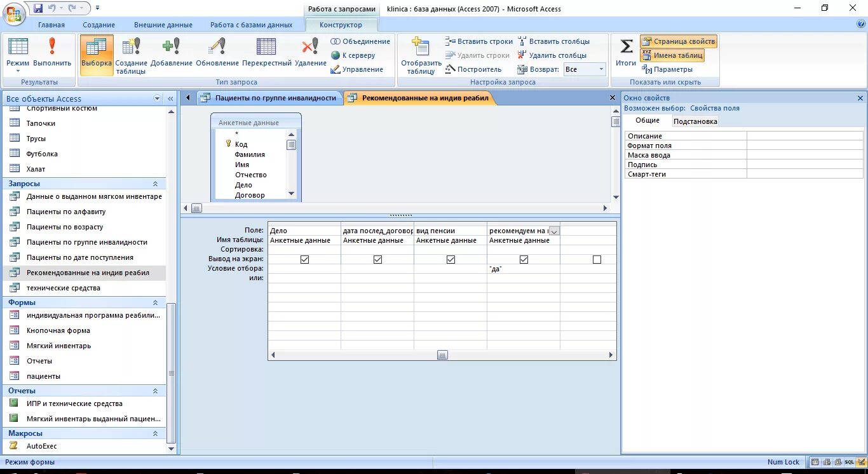Switch to SQL view in status bar
The image size is (868, 474).
pyautogui.click(x=849, y=462)
